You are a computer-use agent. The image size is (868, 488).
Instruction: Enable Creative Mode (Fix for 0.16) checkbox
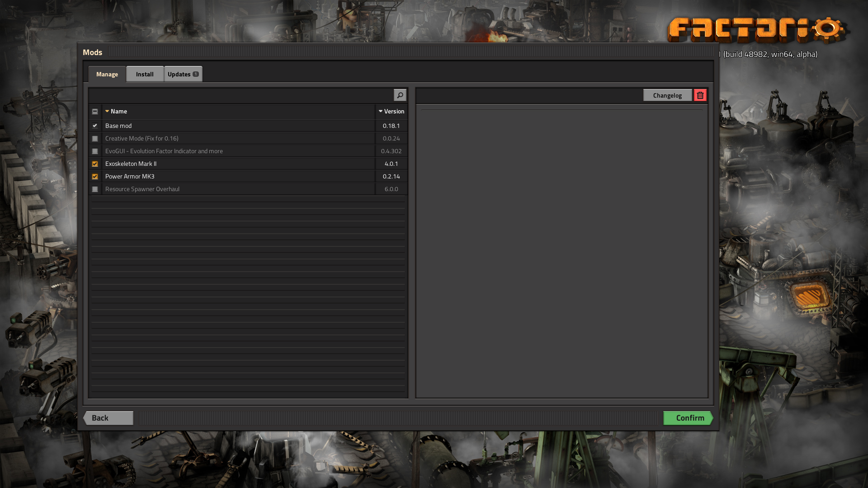coord(95,138)
